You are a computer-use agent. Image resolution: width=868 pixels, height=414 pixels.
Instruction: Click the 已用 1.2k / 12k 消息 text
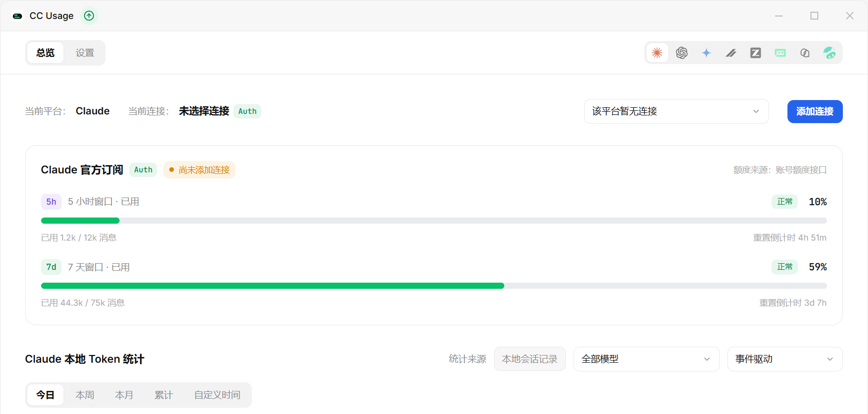79,238
